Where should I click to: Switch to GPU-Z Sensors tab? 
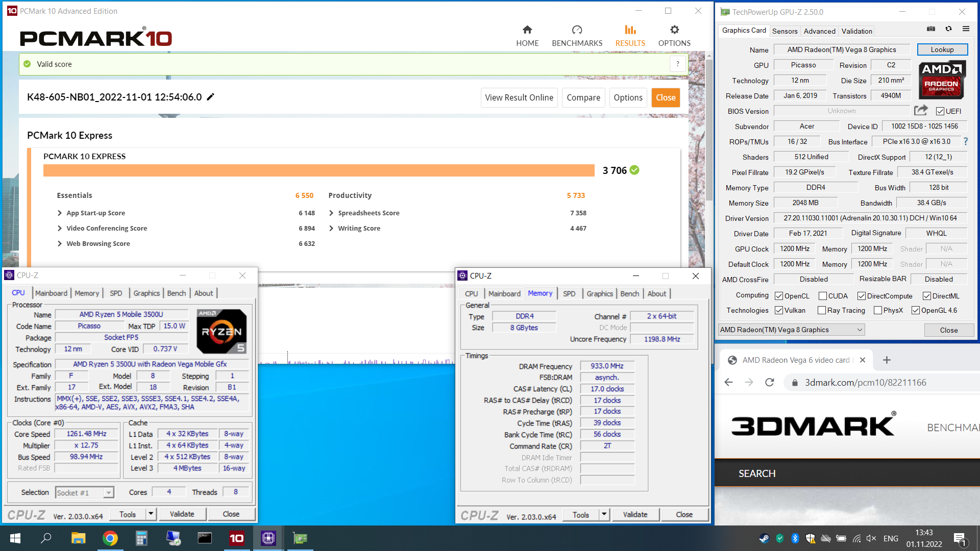785,31
